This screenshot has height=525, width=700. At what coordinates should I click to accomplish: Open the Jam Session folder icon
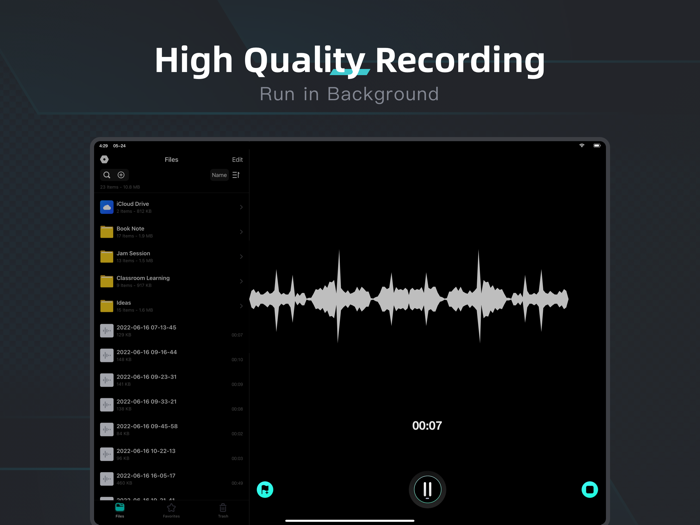(x=107, y=257)
